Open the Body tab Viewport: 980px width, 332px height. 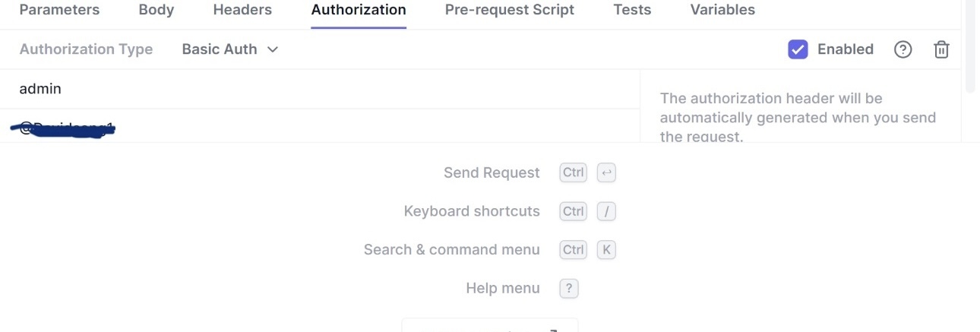click(x=156, y=10)
